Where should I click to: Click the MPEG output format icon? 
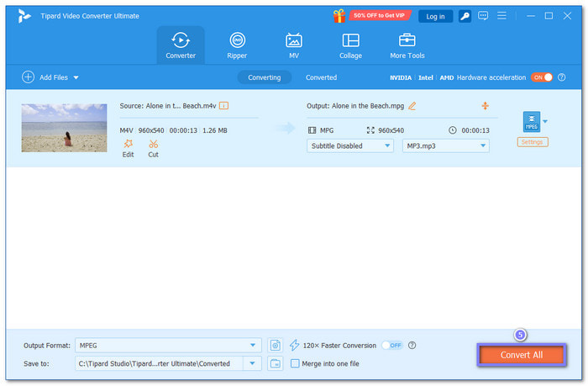(x=531, y=121)
